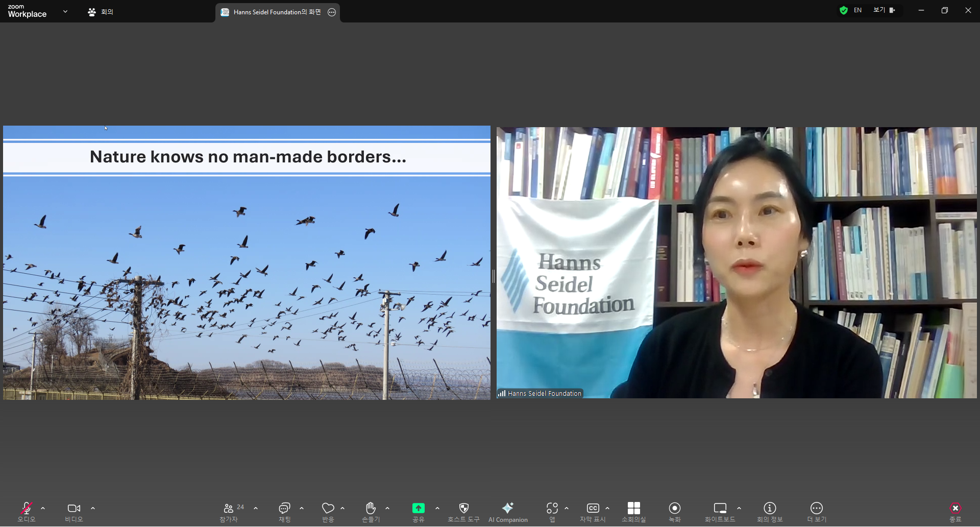Screen dimensions: 980x527
Task: Open the Zoom Workplace dropdown chevron
Action: pyautogui.click(x=65, y=11)
